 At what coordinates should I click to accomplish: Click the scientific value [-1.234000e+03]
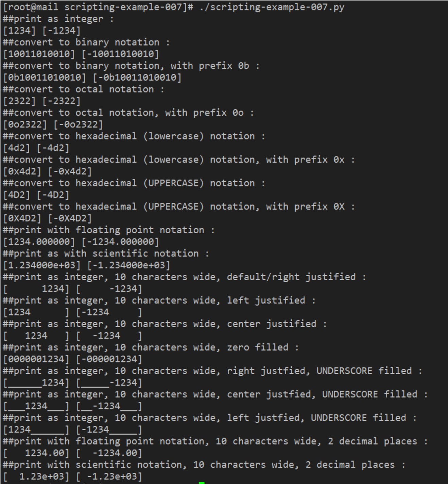pyautogui.click(x=128, y=265)
